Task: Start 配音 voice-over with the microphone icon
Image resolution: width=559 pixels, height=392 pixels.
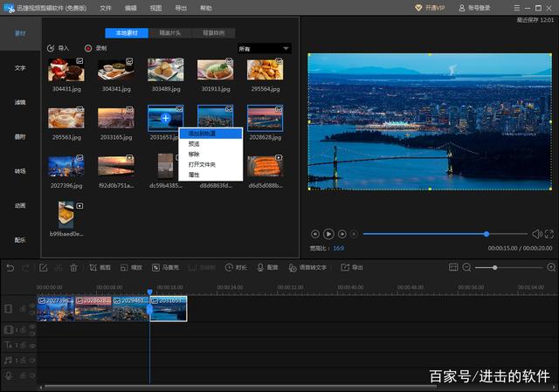Action: pos(267,268)
